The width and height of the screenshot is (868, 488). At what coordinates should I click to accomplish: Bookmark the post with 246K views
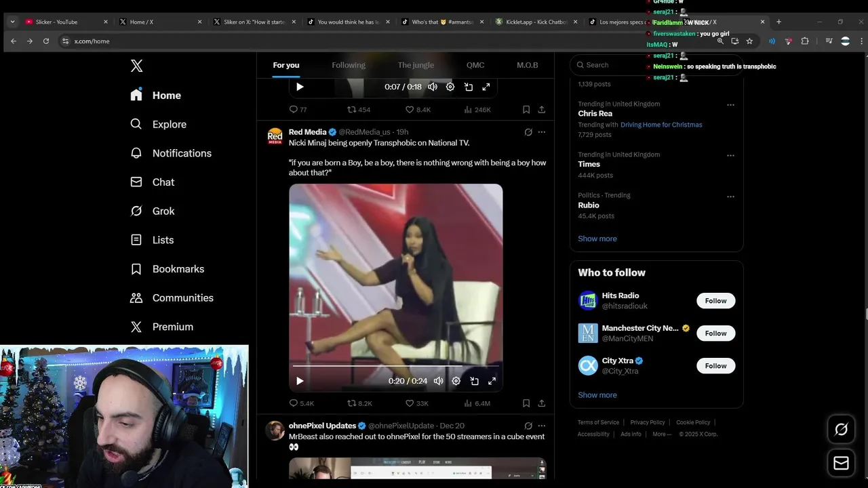(x=526, y=109)
